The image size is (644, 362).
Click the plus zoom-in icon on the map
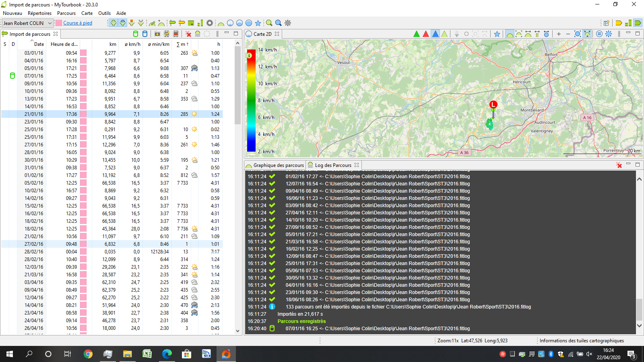pyautogui.click(x=559, y=34)
